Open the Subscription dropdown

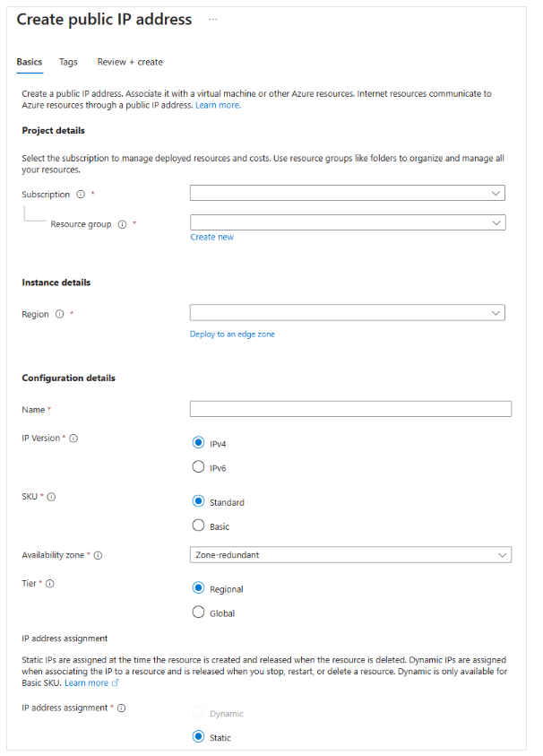coord(347,192)
